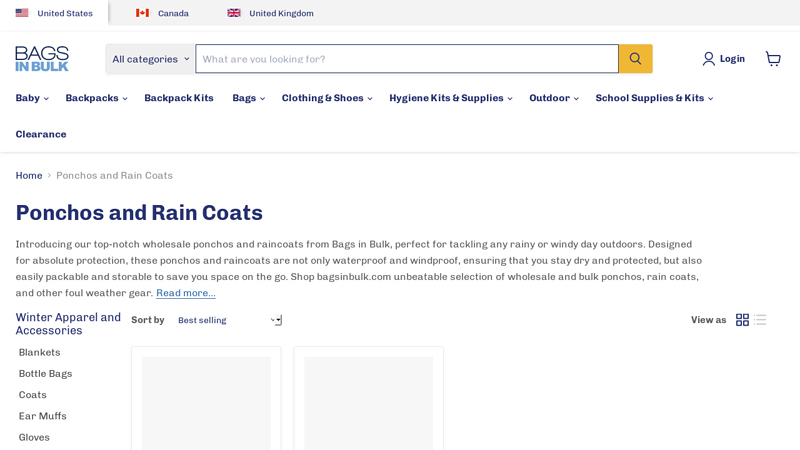800x450 pixels.
Task: Select Gloves in the sidebar
Action: (34, 437)
